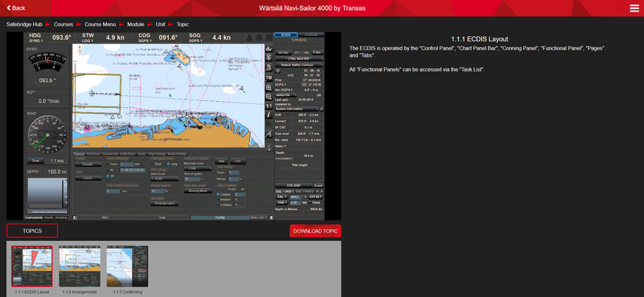Click the EBL/VRM right arrow
The height and width of the screenshot is (297, 644).
pyautogui.click(x=321, y=191)
